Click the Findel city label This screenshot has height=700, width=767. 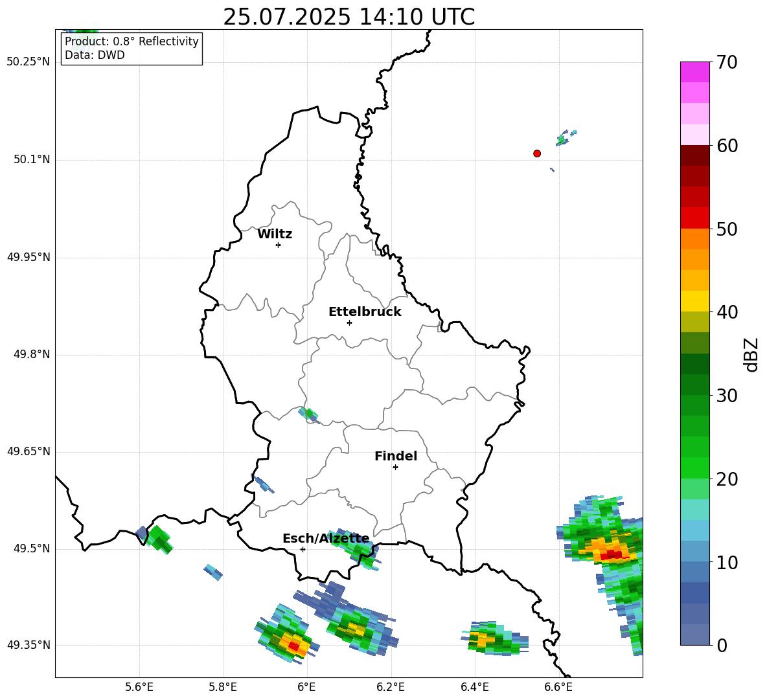click(396, 456)
